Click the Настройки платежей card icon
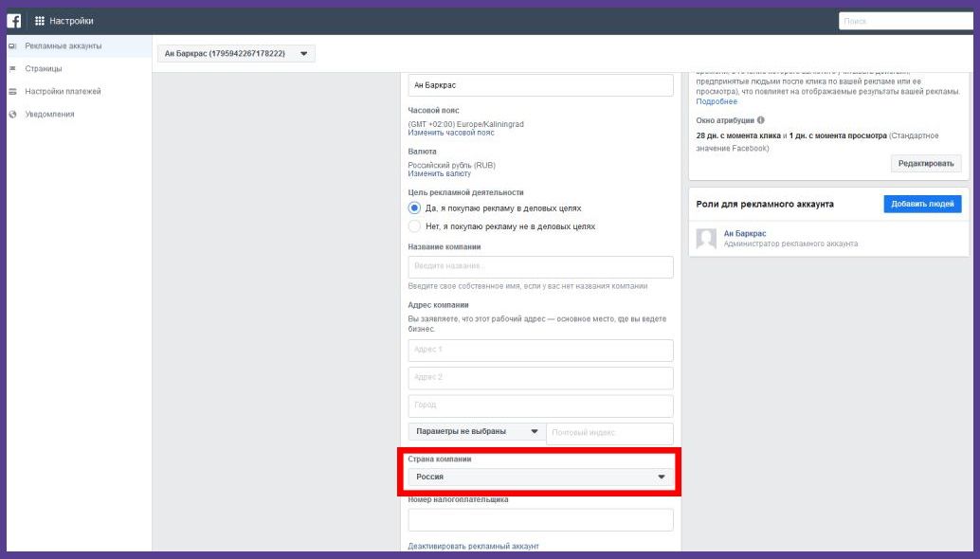Image resolution: width=980 pixels, height=559 pixels. (12, 92)
